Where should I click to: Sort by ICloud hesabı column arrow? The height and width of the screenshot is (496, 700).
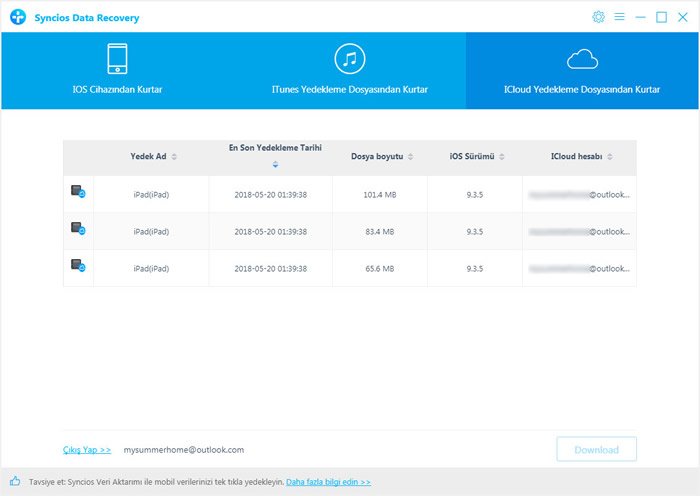[610, 156]
